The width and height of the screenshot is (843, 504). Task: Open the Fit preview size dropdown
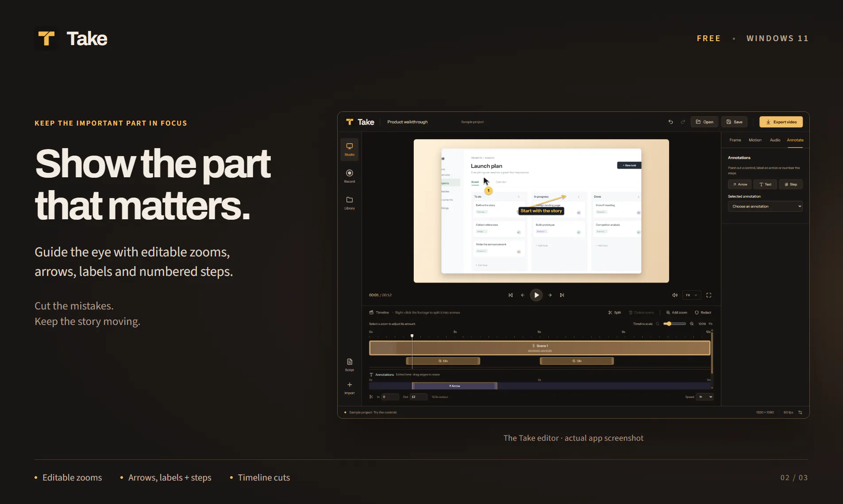tap(692, 295)
